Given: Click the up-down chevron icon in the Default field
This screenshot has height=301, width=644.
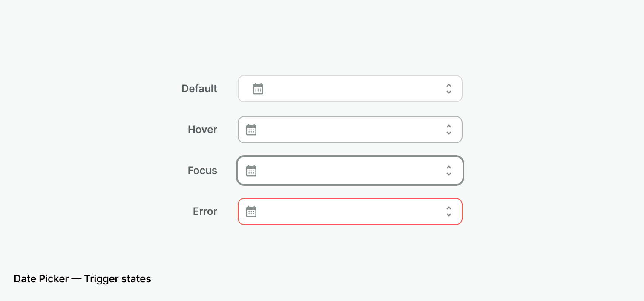Looking at the screenshot, I should pos(449,89).
